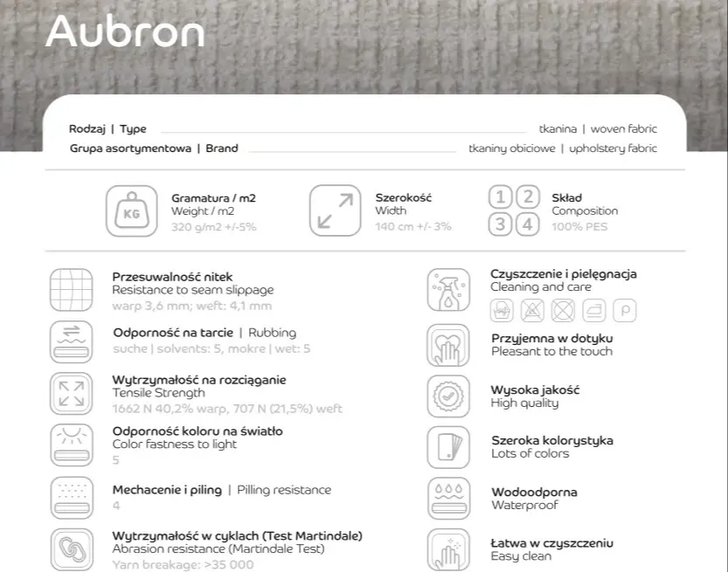
Task: Click the 'Skład' heading
Action: tap(567, 197)
